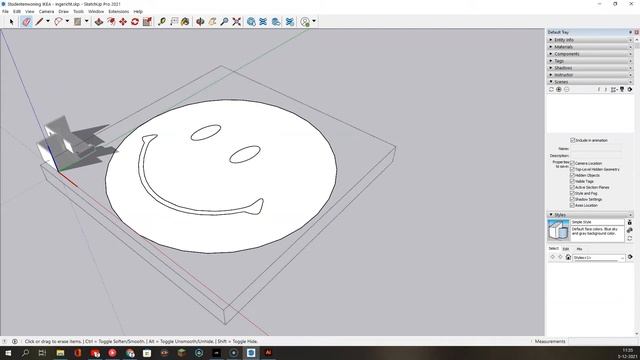The image size is (640, 360).
Task: Choose the Text label tool
Action: point(174,22)
